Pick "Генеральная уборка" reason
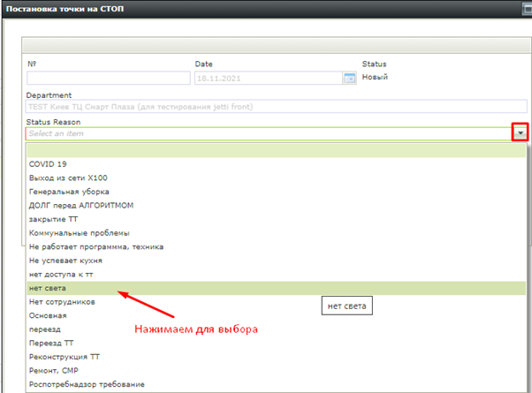The image size is (532, 393). tap(277, 192)
